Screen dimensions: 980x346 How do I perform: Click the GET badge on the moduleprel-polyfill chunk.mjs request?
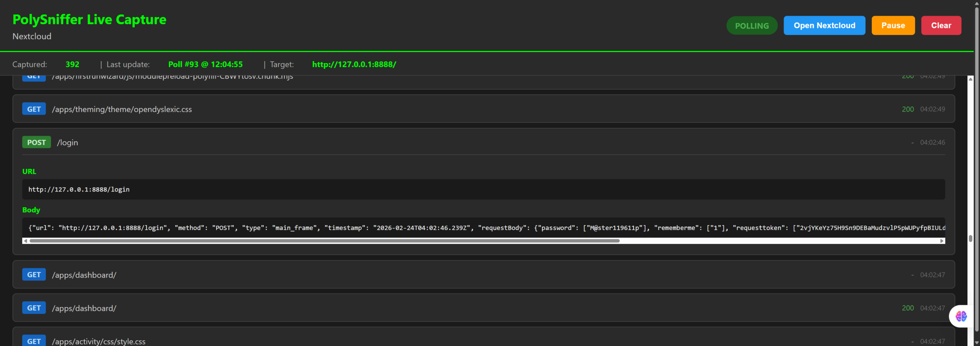point(34,76)
